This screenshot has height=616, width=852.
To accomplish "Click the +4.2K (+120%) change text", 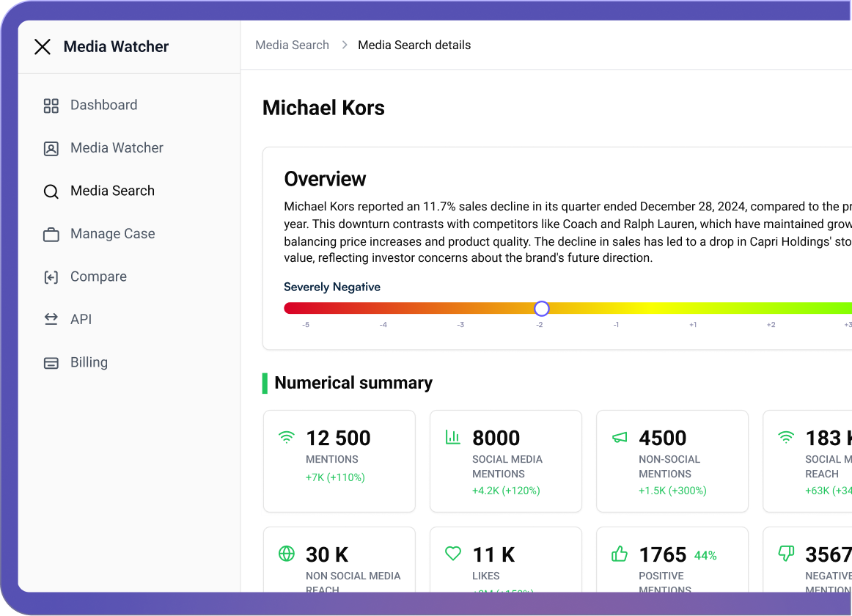I will (506, 491).
